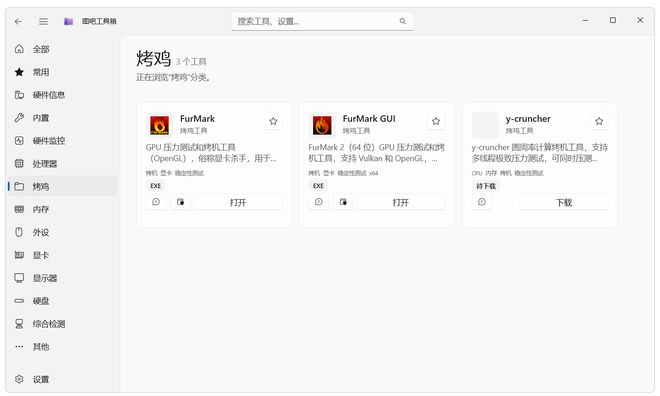This screenshot has height=396, width=660.
Task: Show y-cruncher info via its info icon
Action: [x=482, y=202]
